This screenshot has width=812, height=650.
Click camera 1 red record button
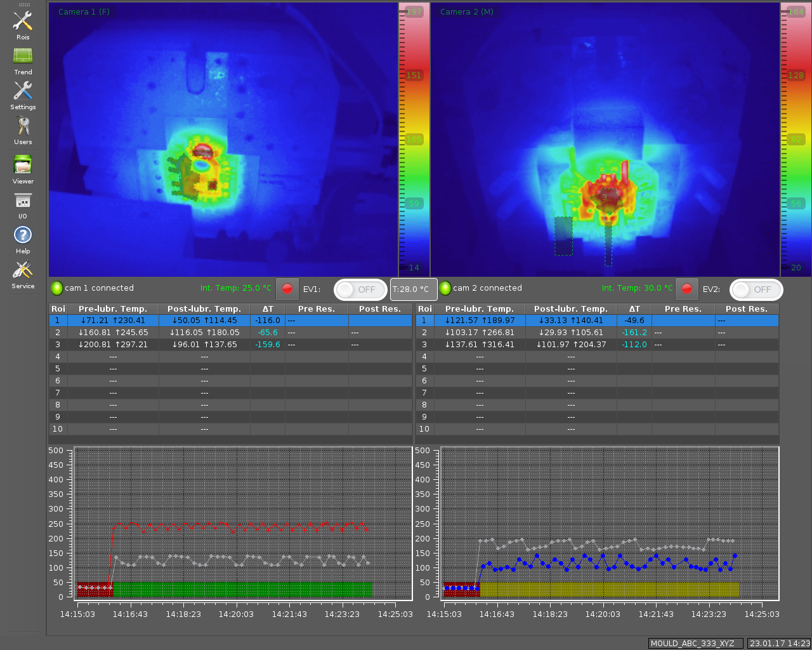coord(287,289)
